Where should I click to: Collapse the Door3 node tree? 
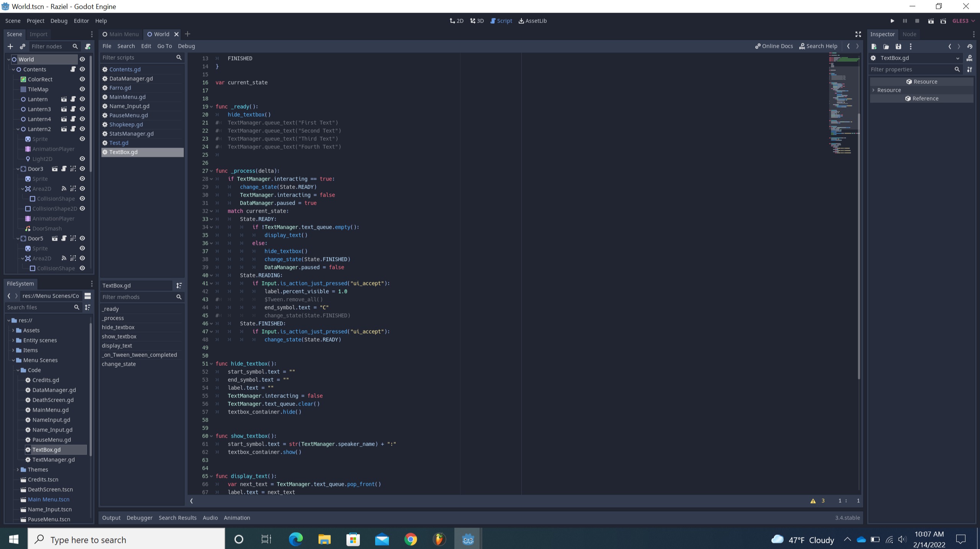18,169
